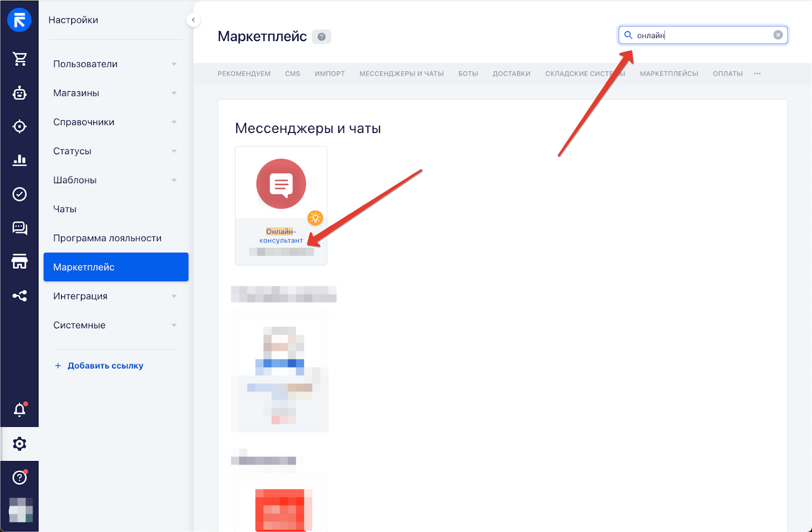
Task: Click the checkmark circle icon in the sidebar
Action: tap(20, 194)
